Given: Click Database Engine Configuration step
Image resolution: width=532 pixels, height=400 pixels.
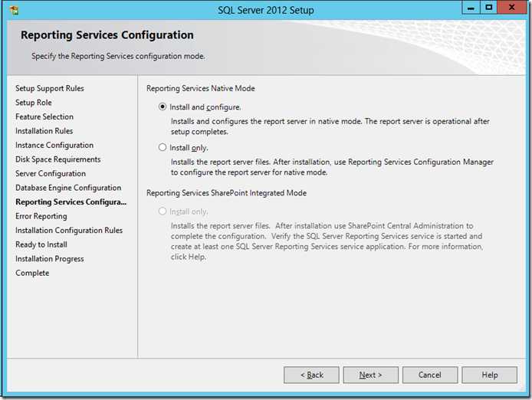Looking at the screenshot, I should click(68, 188).
